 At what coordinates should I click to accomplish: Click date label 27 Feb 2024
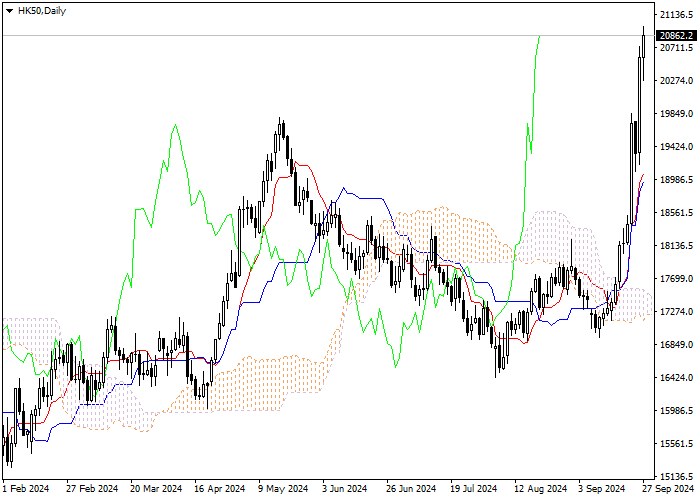tap(92, 489)
